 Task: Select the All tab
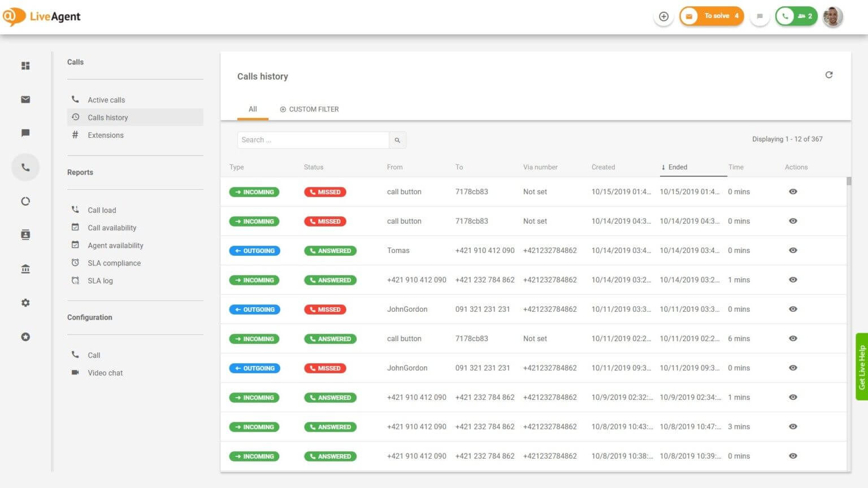[x=253, y=110]
